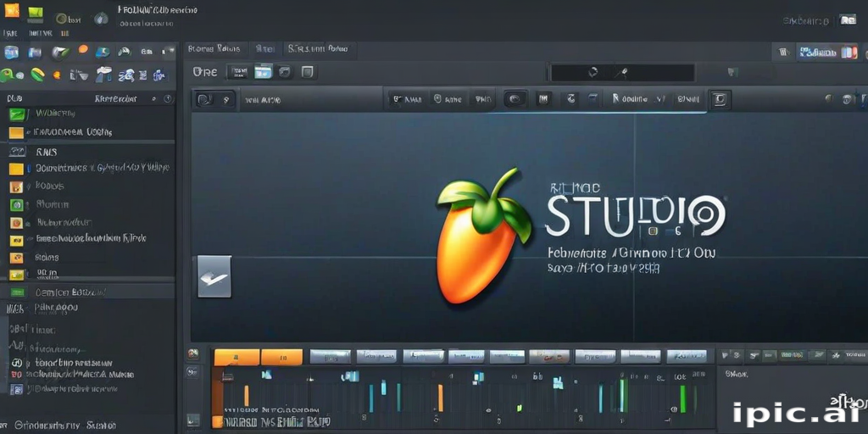The image size is (868, 434).
Task: Click the first icon of the main window's second toolbar
Action: pyautogui.click(x=203, y=100)
